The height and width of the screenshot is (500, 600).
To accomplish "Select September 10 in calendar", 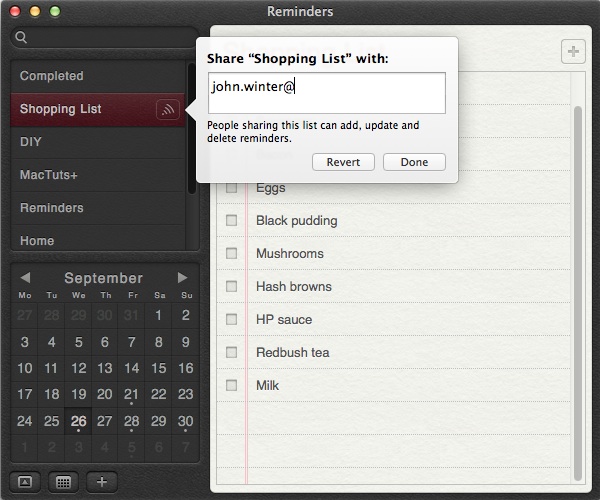I will [24, 368].
